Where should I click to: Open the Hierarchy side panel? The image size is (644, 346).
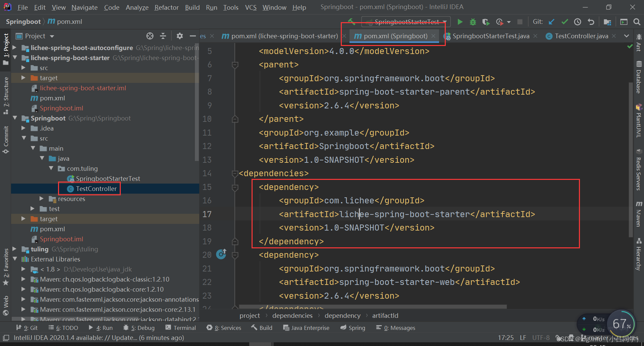(x=639, y=254)
